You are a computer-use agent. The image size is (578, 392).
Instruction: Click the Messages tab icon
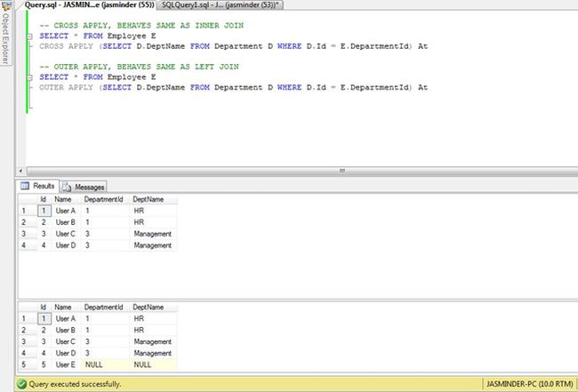point(67,187)
